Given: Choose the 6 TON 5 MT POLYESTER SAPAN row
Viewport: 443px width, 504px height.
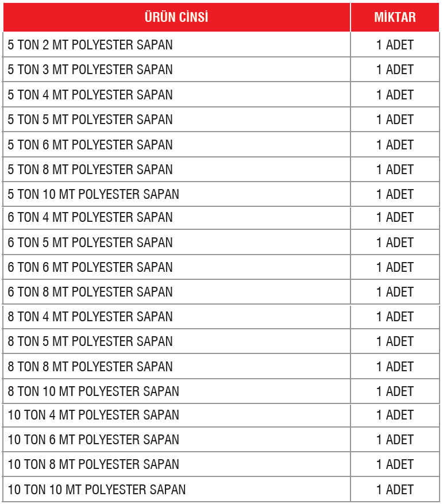Looking at the screenshot, I should (90, 243).
